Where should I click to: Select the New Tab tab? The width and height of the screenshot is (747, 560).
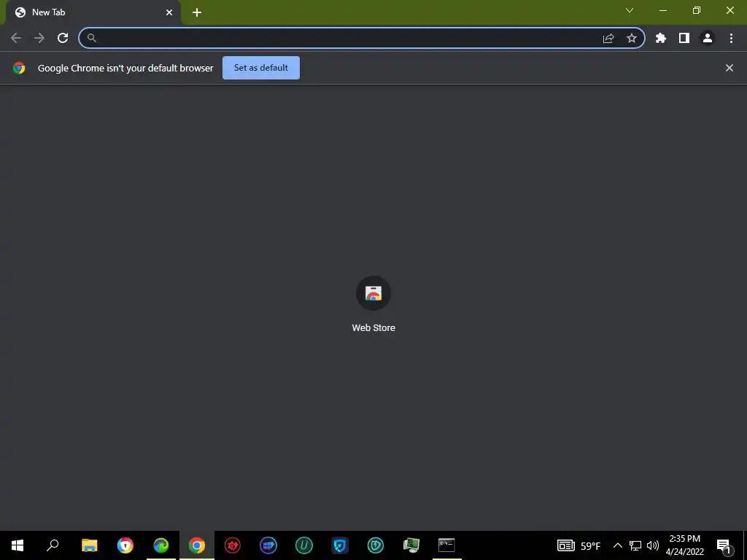pos(93,12)
